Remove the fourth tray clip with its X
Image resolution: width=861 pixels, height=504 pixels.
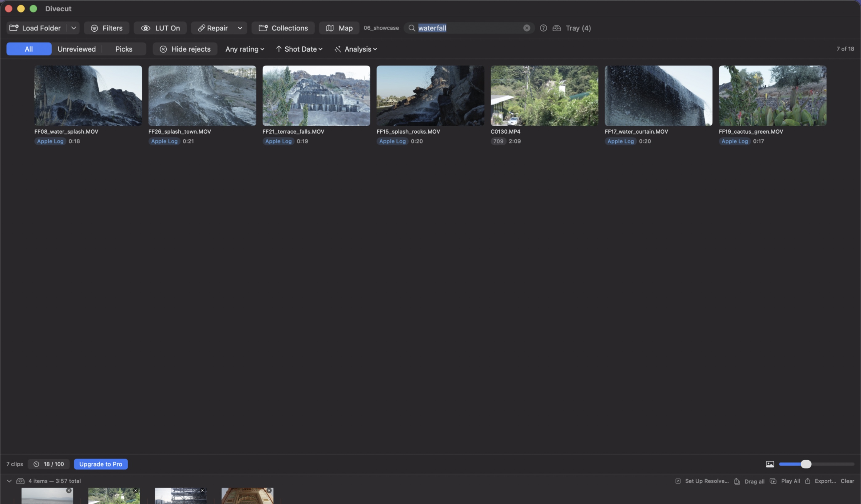coord(269,490)
